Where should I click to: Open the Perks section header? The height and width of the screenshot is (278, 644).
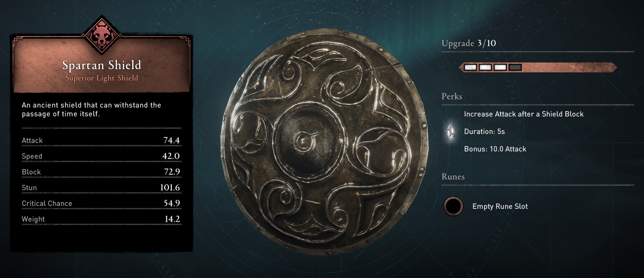point(452,96)
